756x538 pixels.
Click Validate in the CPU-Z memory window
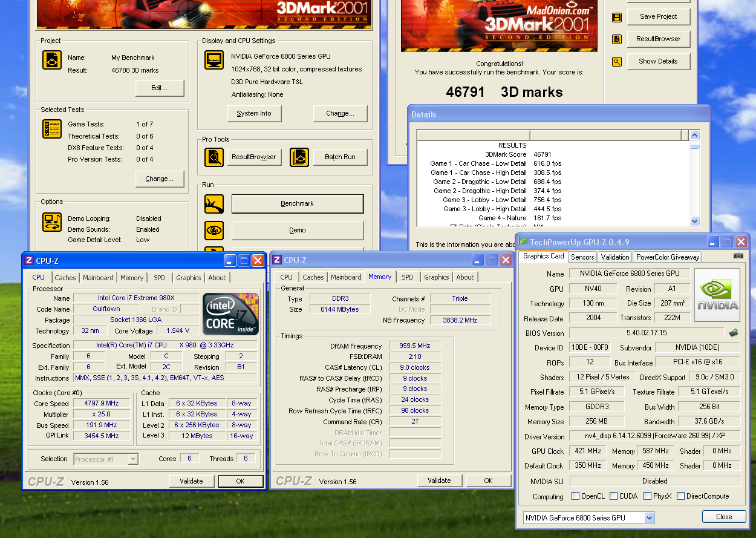coord(440,481)
